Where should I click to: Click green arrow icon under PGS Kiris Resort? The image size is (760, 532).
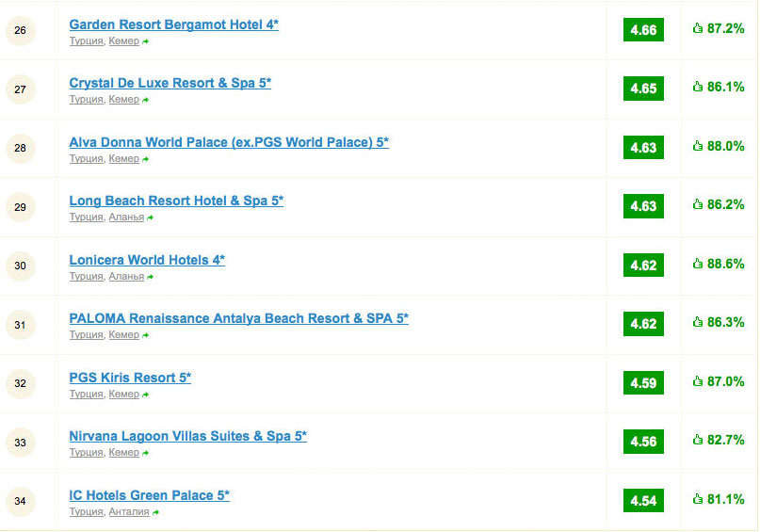(145, 395)
